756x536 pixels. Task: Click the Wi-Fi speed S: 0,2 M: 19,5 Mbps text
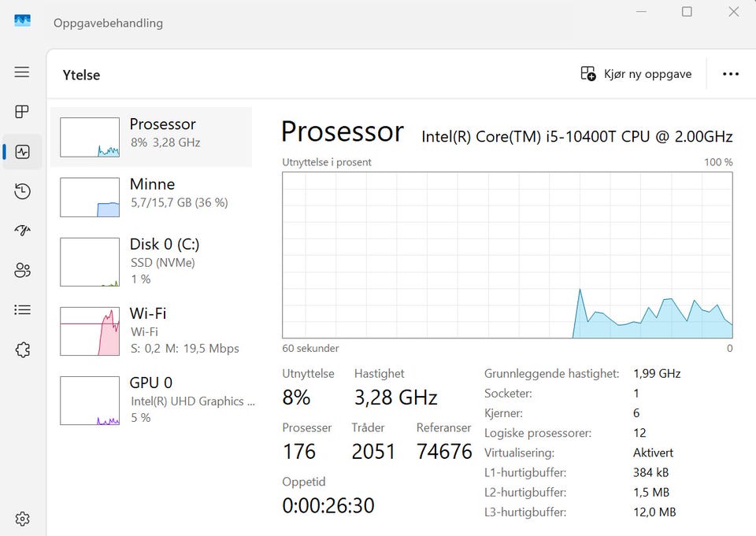(x=185, y=349)
